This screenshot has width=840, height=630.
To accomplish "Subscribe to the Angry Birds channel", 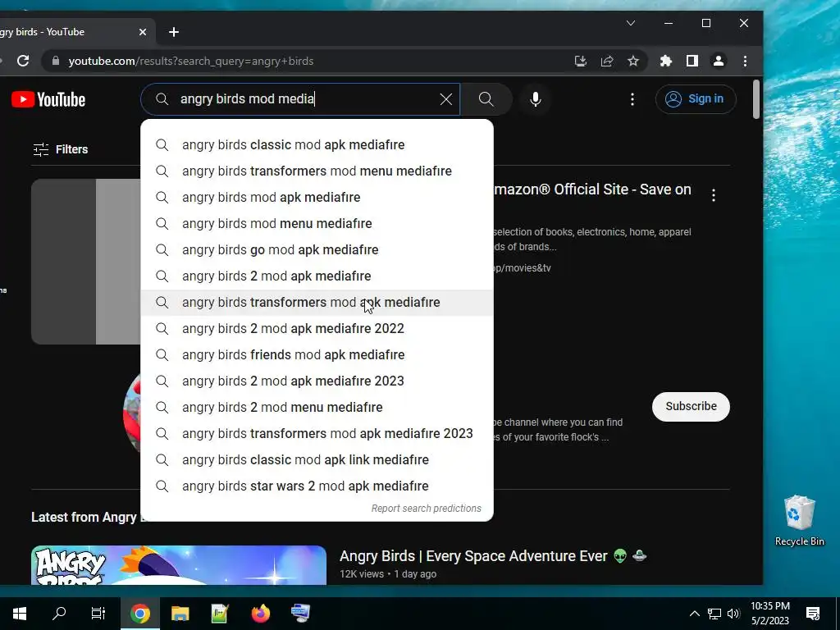I will 691,407.
